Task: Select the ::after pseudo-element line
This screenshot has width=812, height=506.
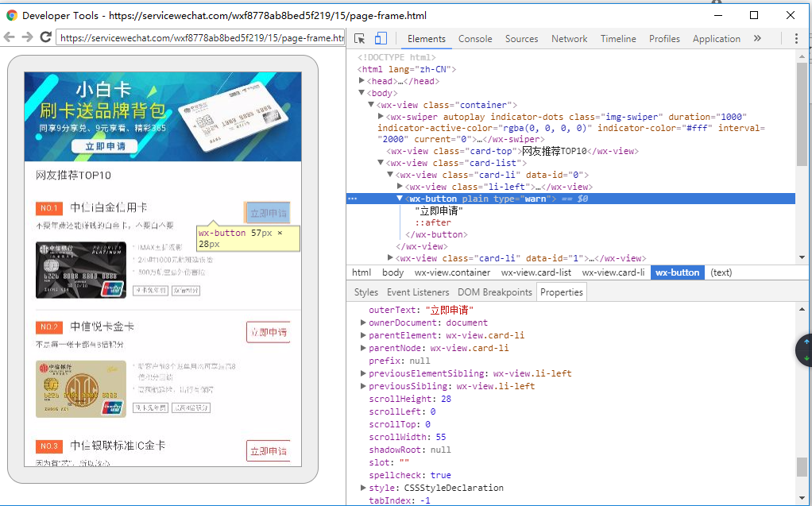Action: [433, 222]
